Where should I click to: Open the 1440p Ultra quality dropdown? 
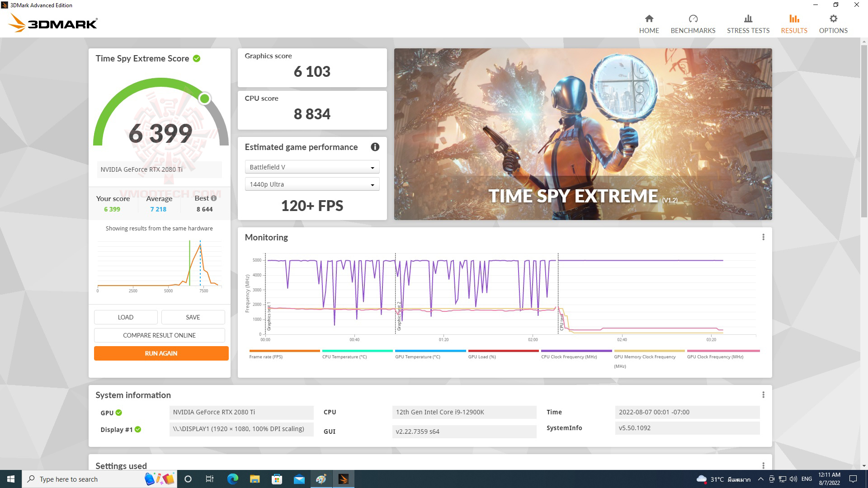[311, 184]
